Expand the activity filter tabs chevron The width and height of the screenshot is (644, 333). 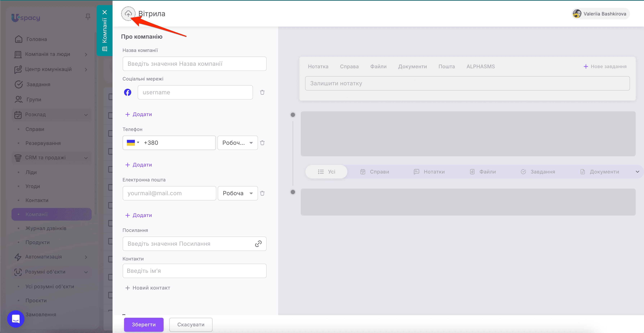click(637, 172)
